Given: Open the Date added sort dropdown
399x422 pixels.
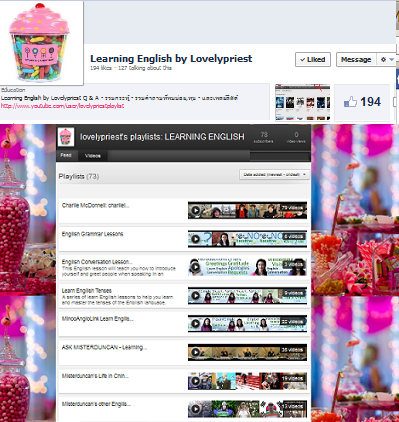Looking at the screenshot, I should pyautogui.click(x=274, y=174).
